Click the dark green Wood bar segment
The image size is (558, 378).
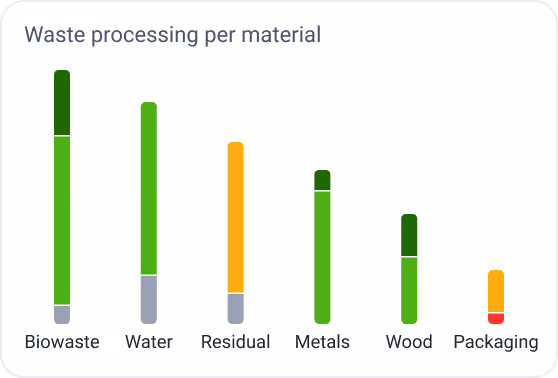point(409,235)
